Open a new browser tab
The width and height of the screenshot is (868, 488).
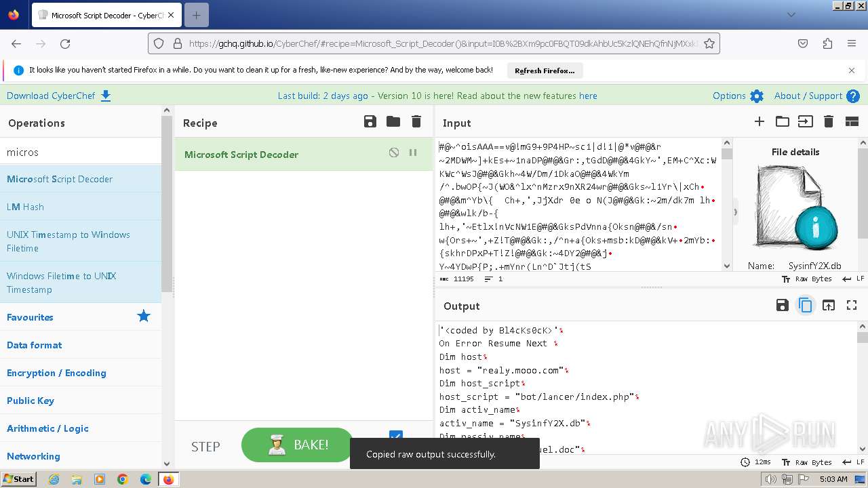pyautogui.click(x=196, y=15)
